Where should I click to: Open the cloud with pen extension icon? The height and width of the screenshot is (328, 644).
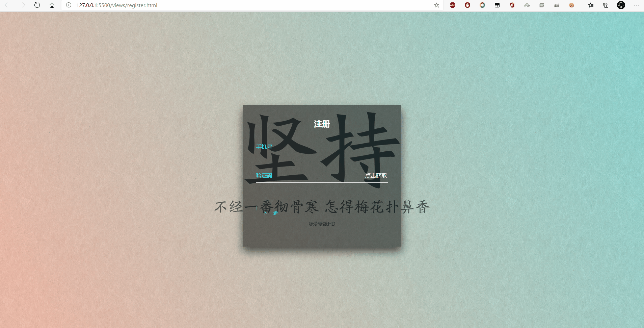coord(557,5)
